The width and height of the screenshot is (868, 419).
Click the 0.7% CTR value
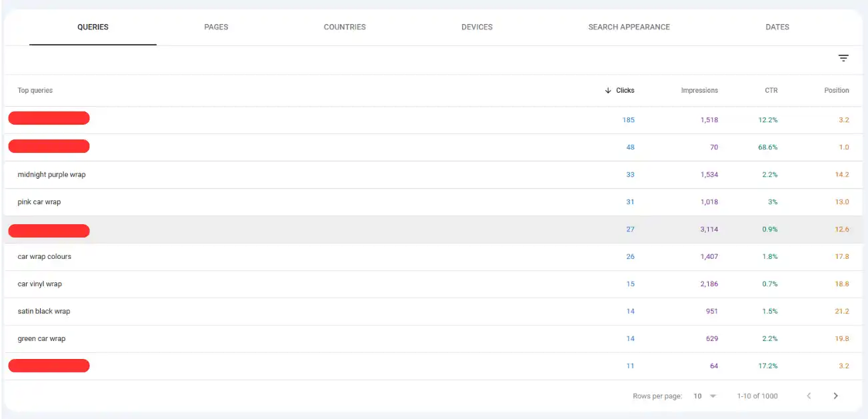(x=770, y=284)
